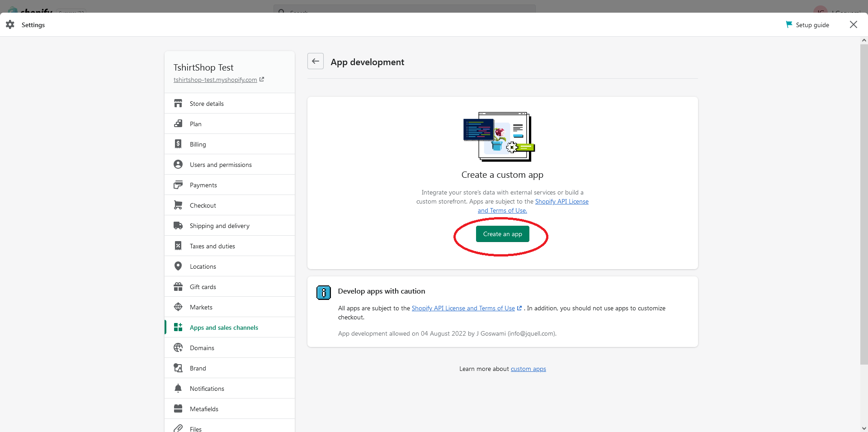Click the Store details storefront icon
Image resolution: width=868 pixels, height=432 pixels.
(x=178, y=103)
